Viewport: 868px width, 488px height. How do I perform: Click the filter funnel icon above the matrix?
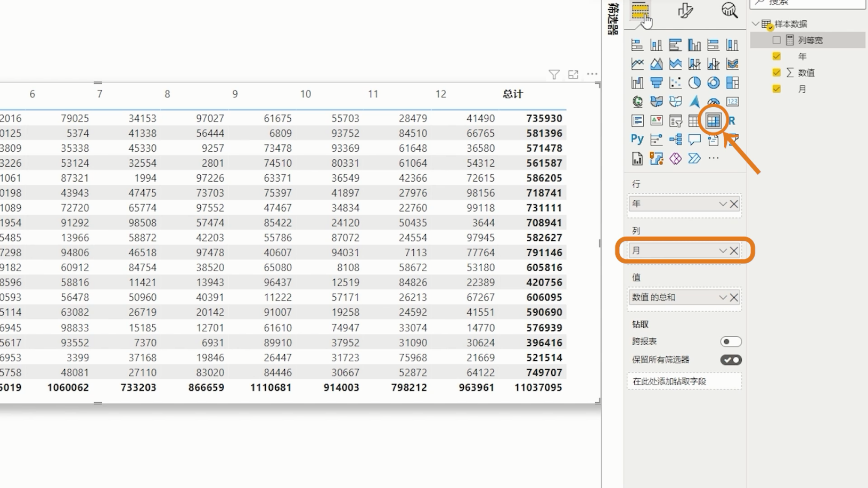pyautogui.click(x=554, y=75)
